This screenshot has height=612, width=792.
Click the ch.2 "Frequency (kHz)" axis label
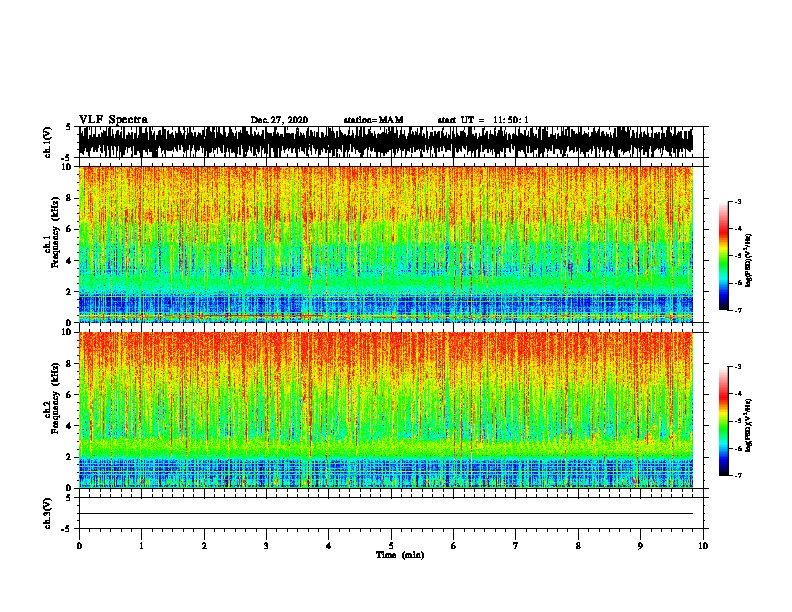56,398
